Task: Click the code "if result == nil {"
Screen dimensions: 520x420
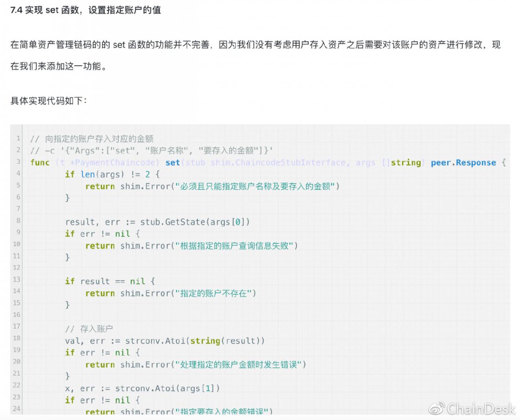Action: coord(110,281)
